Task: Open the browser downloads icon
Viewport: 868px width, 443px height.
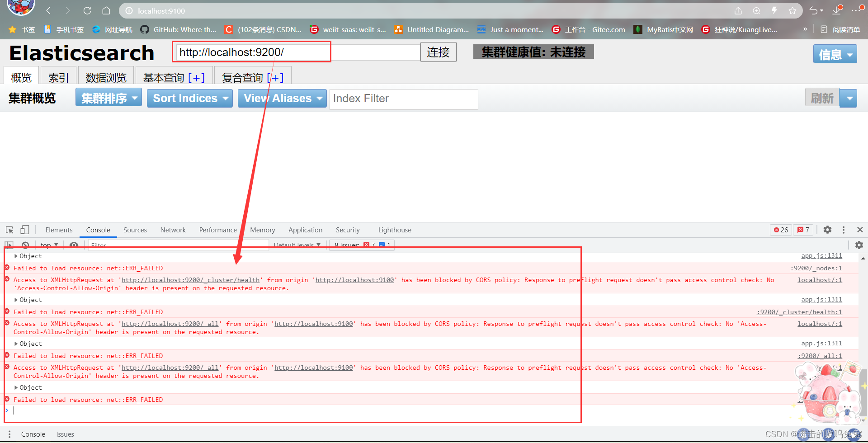Action: pos(837,10)
